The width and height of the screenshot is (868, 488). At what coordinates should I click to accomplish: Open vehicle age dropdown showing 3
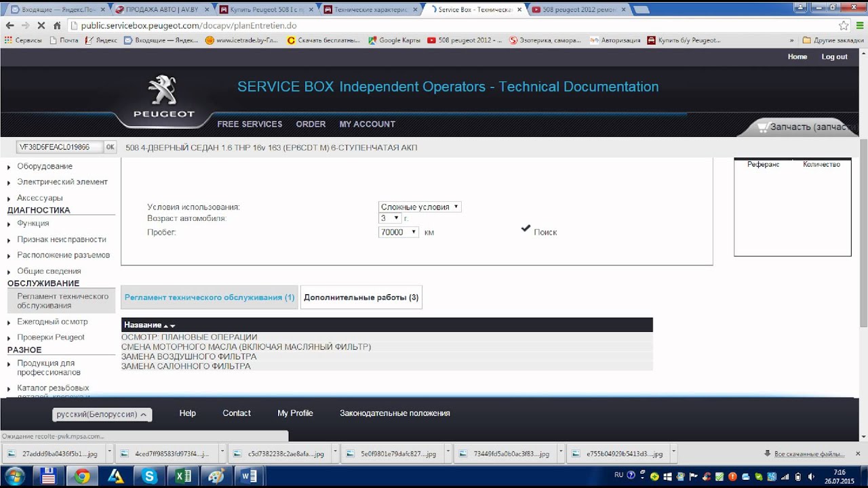(x=389, y=218)
